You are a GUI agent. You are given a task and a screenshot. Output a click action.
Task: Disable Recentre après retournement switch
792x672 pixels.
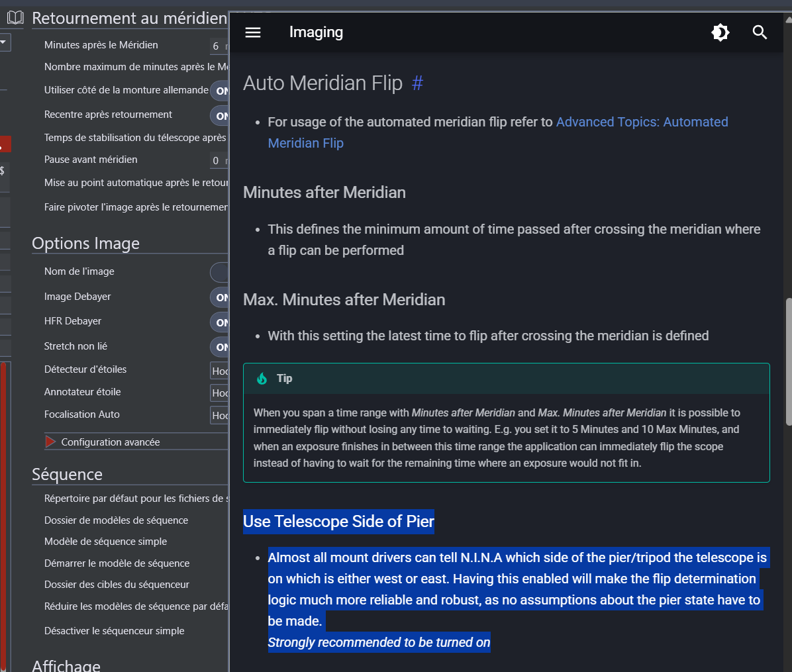coord(220,116)
